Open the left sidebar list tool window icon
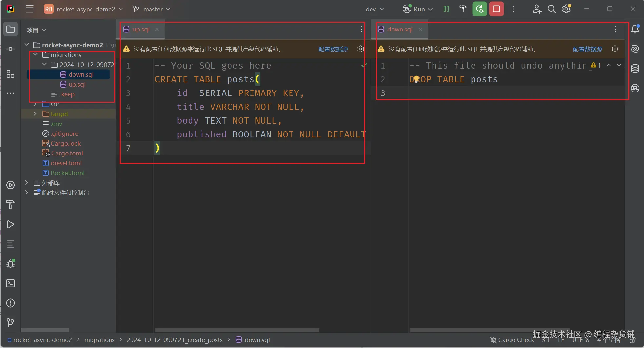The width and height of the screenshot is (644, 348). 10,244
